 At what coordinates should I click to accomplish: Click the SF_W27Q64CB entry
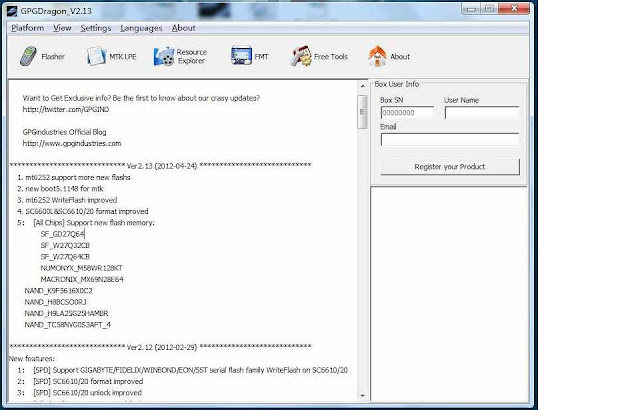(65, 257)
